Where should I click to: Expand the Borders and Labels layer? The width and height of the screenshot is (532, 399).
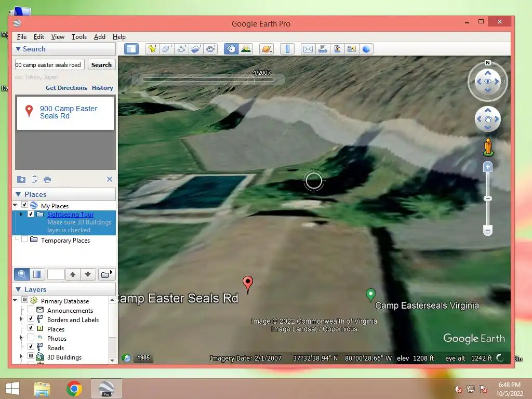tap(21, 319)
